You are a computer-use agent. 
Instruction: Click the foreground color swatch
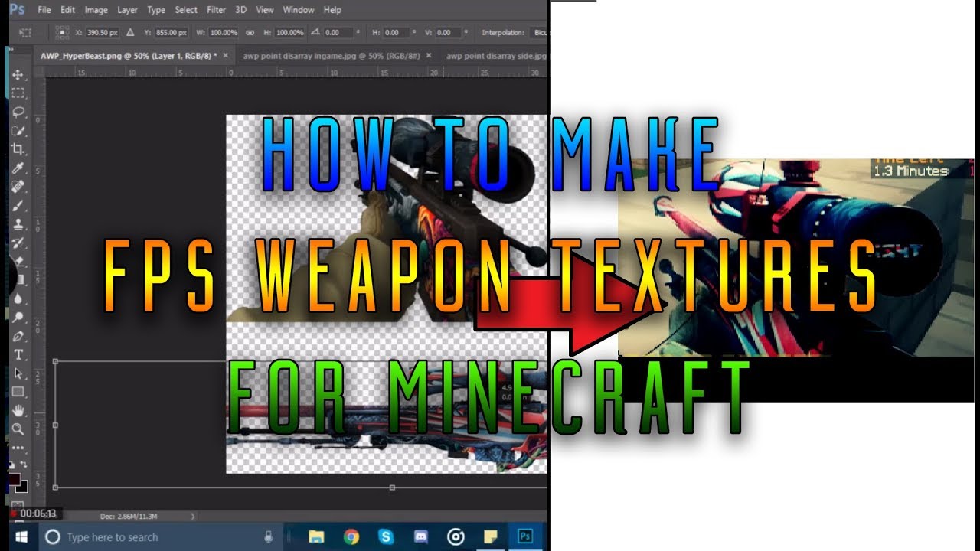[15, 480]
